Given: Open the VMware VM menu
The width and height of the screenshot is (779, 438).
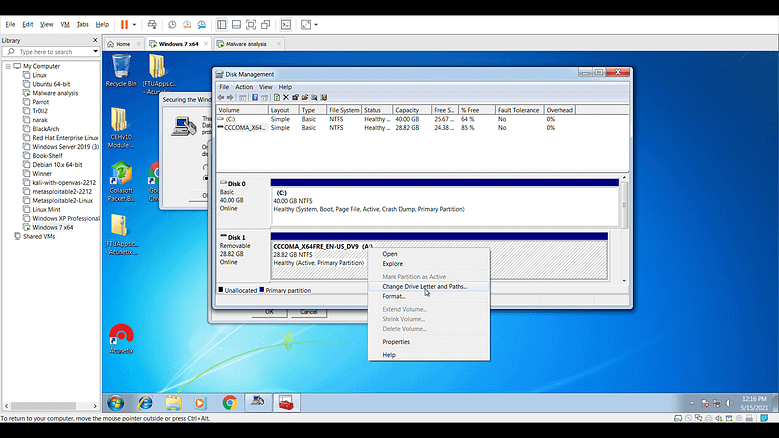Looking at the screenshot, I should tap(65, 24).
